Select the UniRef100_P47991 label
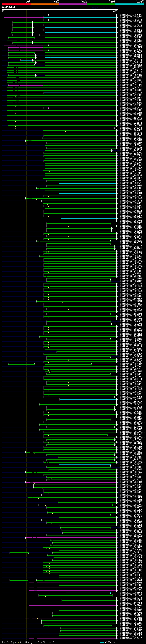This screenshot has height=644, width=146. [131, 550]
